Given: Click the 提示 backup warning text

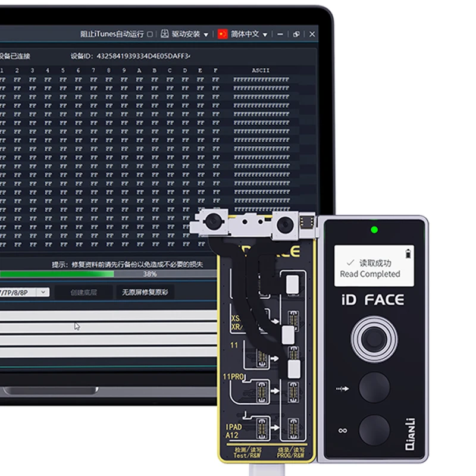Looking at the screenshot, I should coord(127,265).
